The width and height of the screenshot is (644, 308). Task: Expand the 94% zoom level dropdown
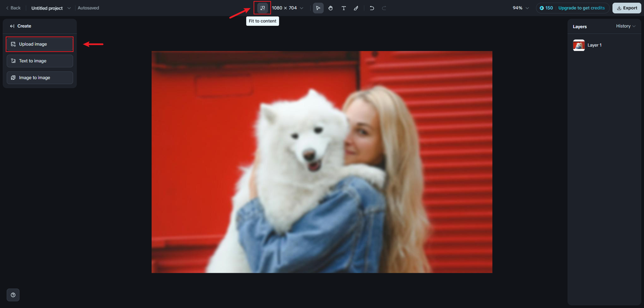point(521,8)
